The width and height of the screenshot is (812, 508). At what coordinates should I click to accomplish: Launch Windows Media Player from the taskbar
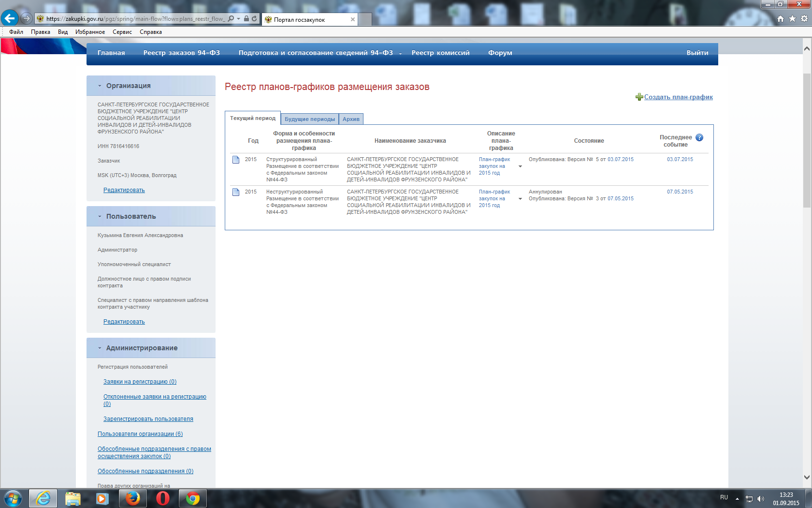(102, 498)
